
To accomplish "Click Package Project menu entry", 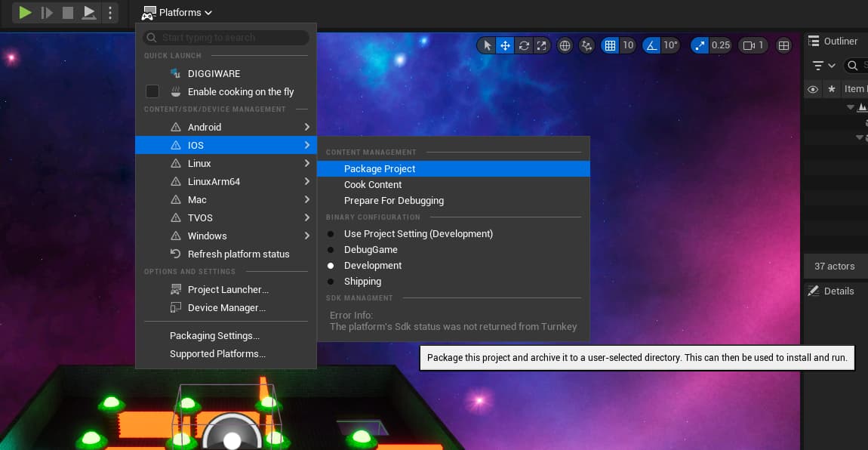I will coord(380,169).
